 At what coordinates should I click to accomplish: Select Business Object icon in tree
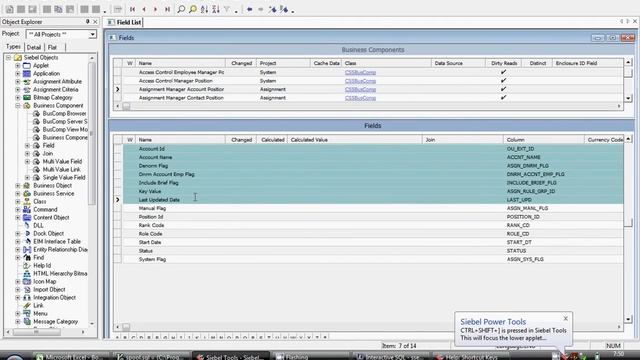pyautogui.click(x=27, y=185)
